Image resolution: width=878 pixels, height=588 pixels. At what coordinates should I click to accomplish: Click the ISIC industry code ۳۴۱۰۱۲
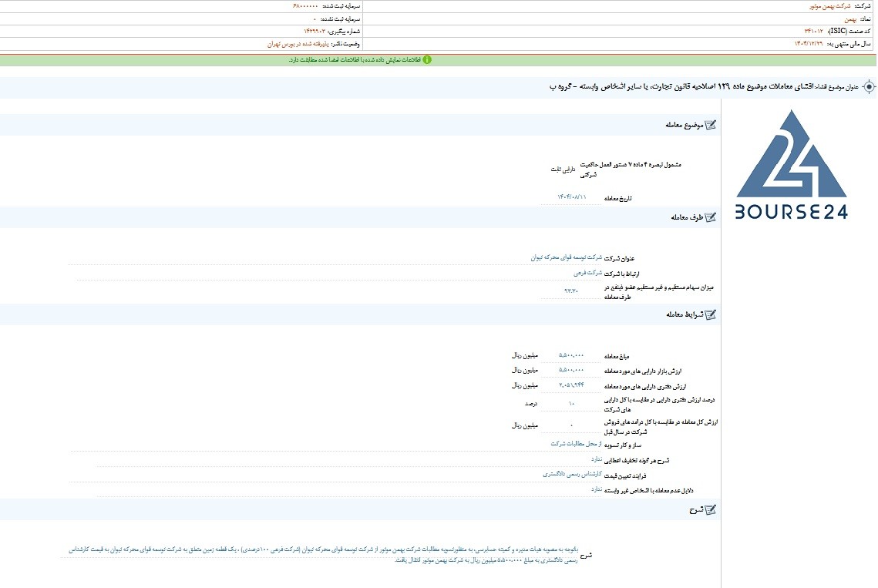813,32
